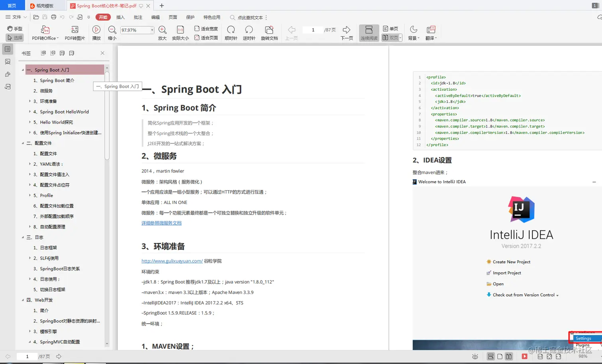The height and width of the screenshot is (364, 602).
Task: Open the 插入 ribbon menu
Action: pyautogui.click(x=120, y=17)
